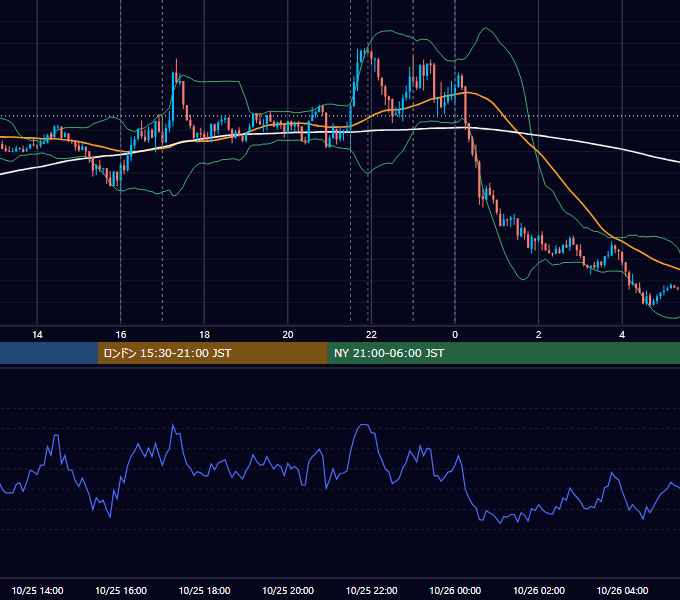Click the 10/25 18:00 date label
Viewport: 680px width, 600px height.
(x=204, y=590)
